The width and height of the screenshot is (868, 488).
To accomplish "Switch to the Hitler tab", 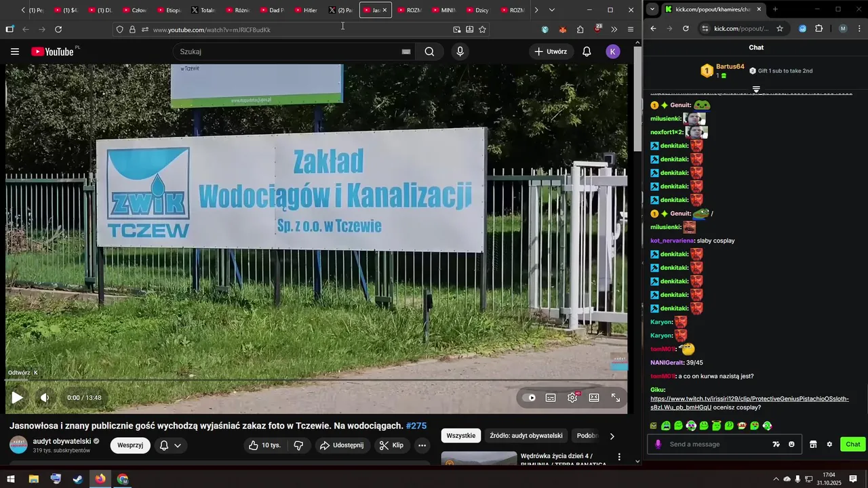I will (x=304, y=10).
